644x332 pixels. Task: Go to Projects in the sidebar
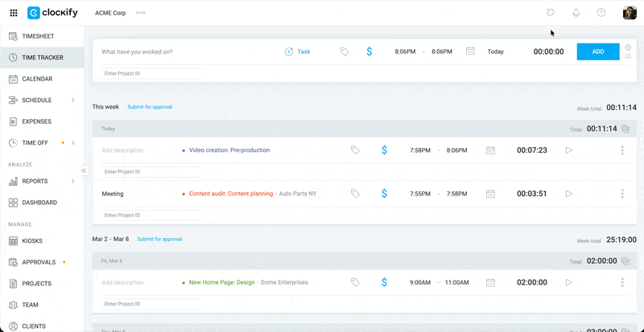point(37,284)
